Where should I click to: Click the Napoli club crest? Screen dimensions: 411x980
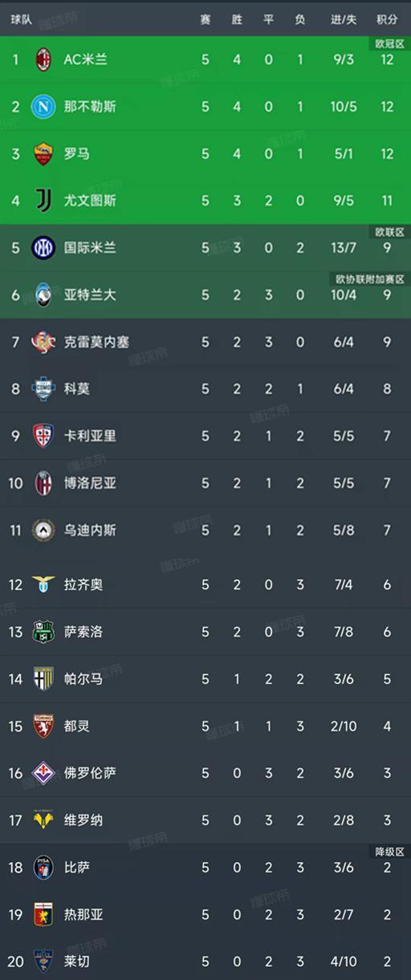coord(43,107)
